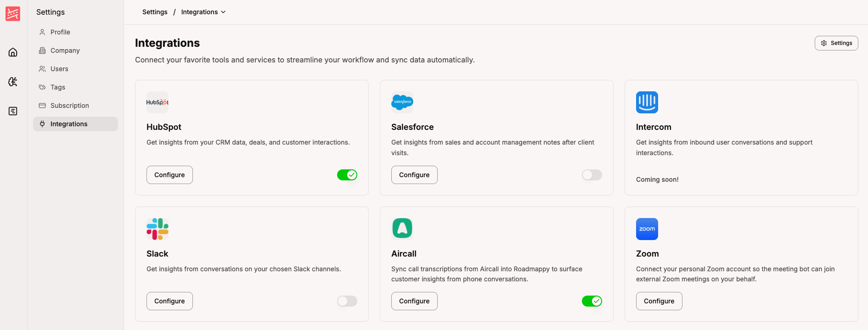Click Configure on the Slack card

pyautogui.click(x=169, y=301)
